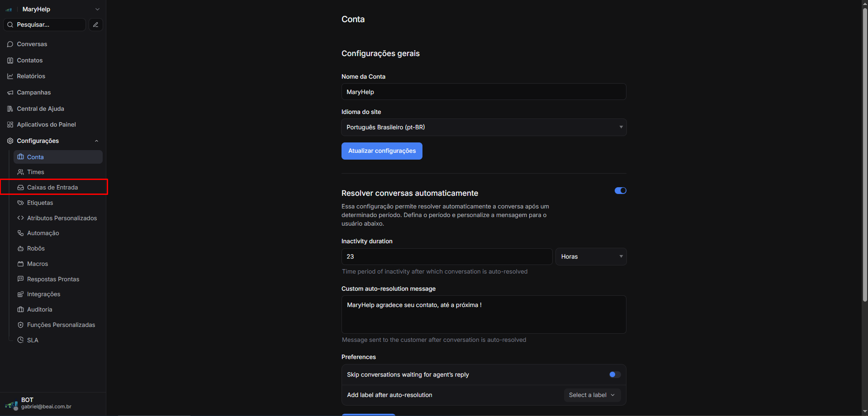This screenshot has width=868, height=416.
Task: Click the Nome da Conta input field
Action: click(484, 92)
